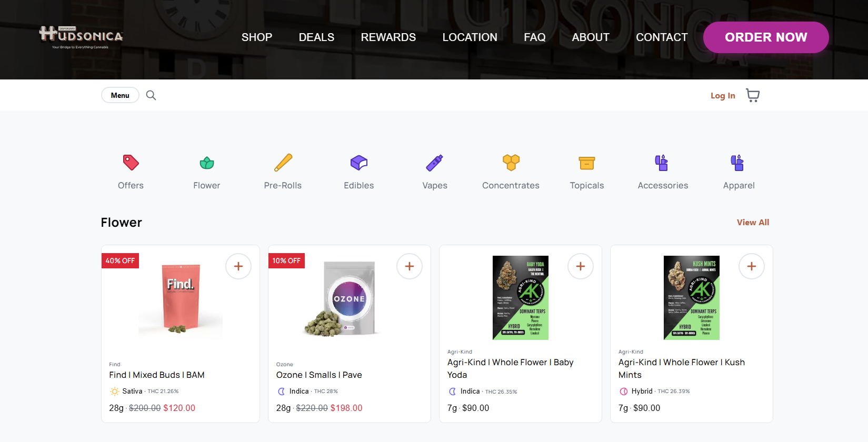Open Agri-Kind Whole Flower Baby Yoda title
The height and width of the screenshot is (442, 868).
(511, 368)
